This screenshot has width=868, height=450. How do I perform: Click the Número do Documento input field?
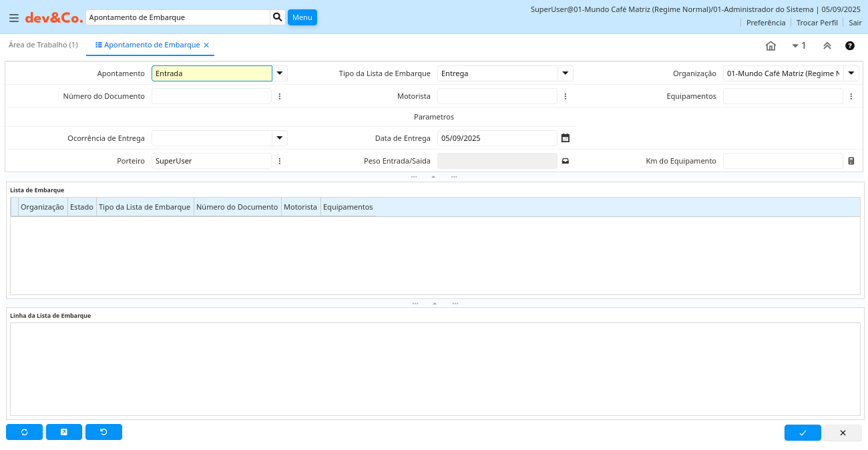pos(211,96)
